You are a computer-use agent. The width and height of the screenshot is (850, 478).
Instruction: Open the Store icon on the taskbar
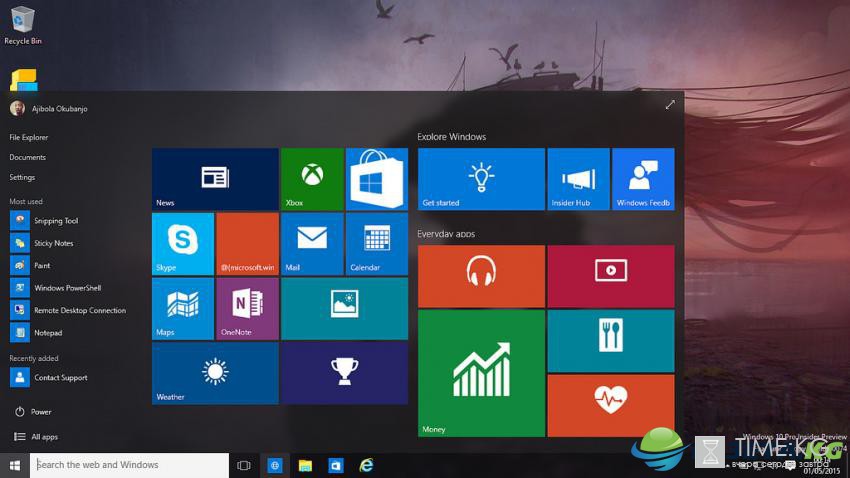pyautogui.click(x=336, y=466)
